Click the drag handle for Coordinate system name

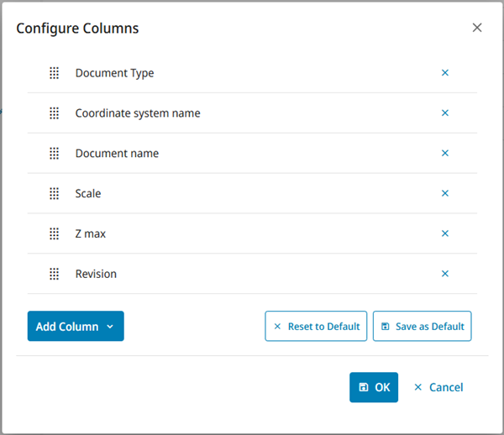[x=54, y=113]
